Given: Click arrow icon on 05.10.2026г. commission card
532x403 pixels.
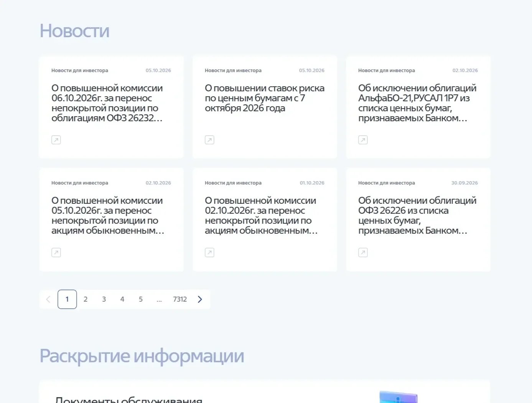Looking at the screenshot, I should point(56,253).
